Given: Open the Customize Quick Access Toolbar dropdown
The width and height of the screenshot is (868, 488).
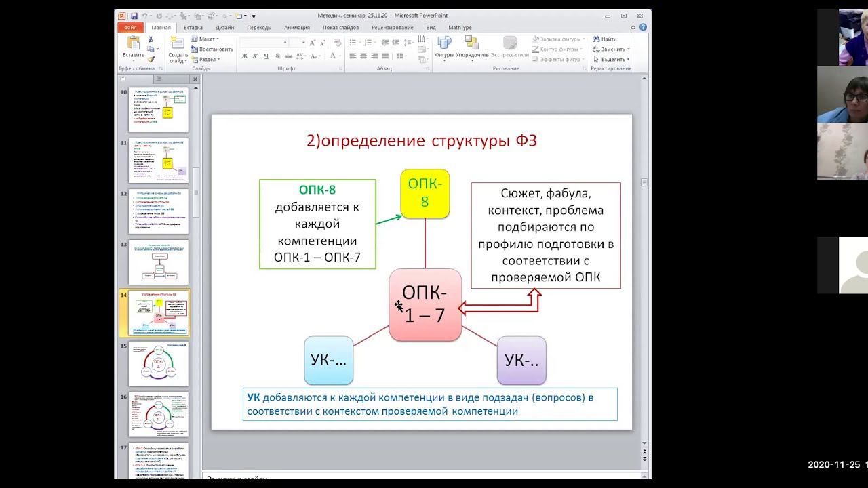Looking at the screenshot, I should coord(254,16).
